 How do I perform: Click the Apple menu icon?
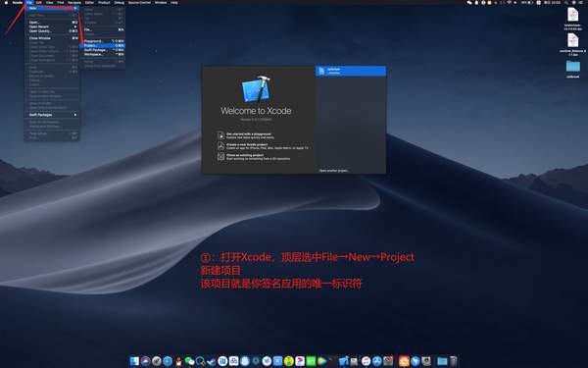(x=6, y=2)
